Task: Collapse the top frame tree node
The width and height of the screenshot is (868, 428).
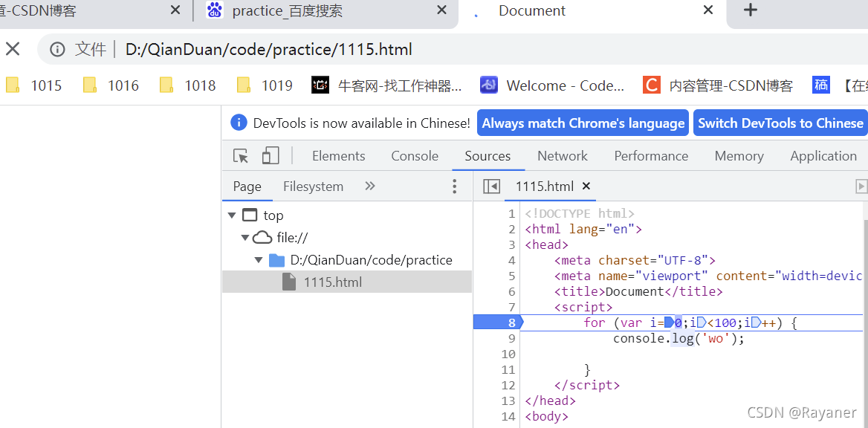Action: (x=232, y=215)
